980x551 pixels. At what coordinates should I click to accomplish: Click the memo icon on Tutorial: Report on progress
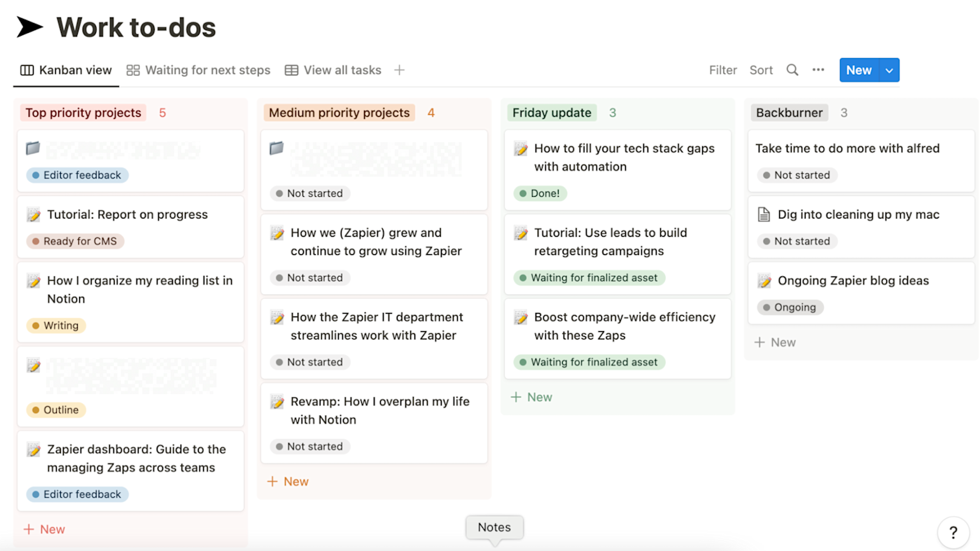point(34,215)
